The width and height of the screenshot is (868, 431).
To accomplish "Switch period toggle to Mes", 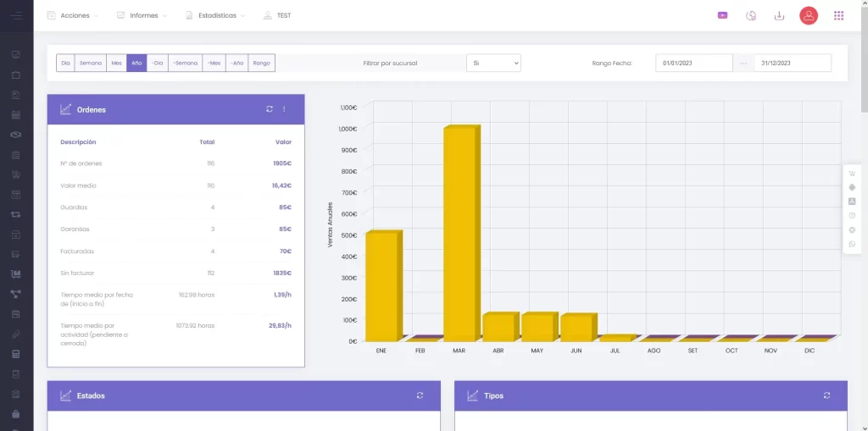I will coord(116,64).
